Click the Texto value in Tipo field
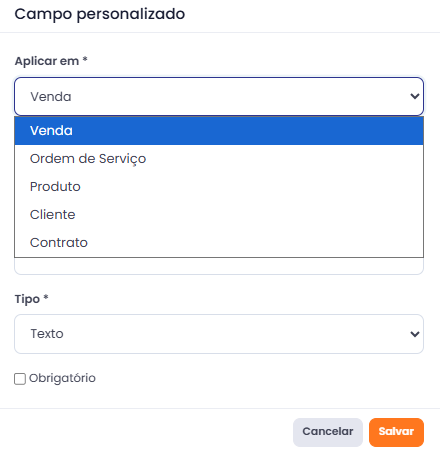This screenshot has width=440, height=467. coord(47,334)
